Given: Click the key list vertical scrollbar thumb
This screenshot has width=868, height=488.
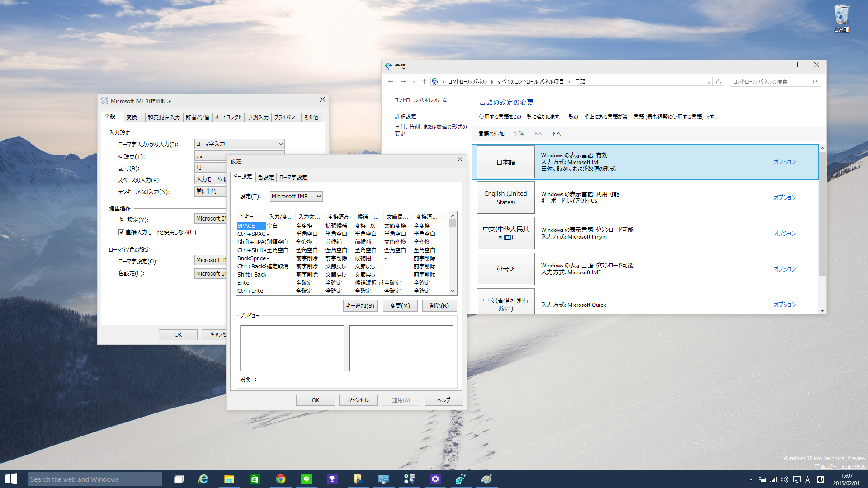Looking at the screenshot, I should (x=453, y=223).
